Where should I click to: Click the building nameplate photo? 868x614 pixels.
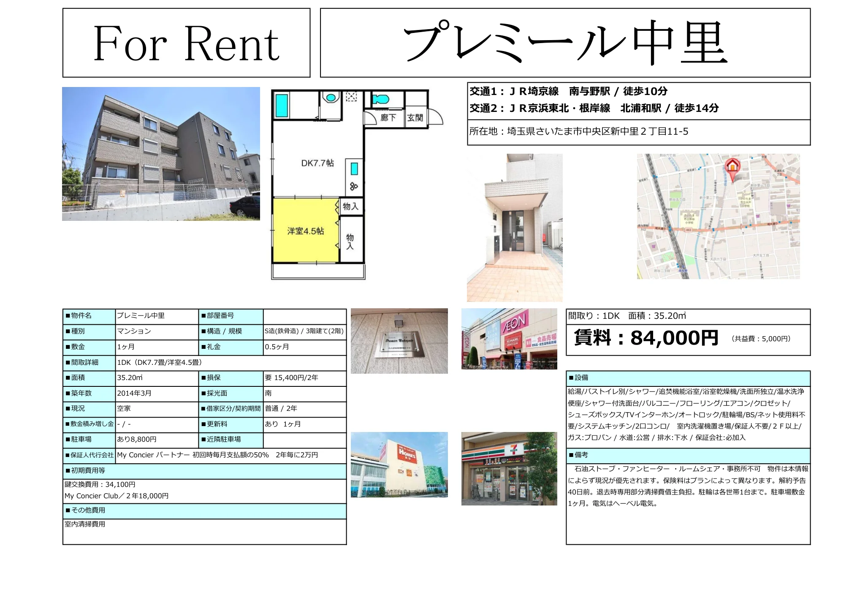399,341
